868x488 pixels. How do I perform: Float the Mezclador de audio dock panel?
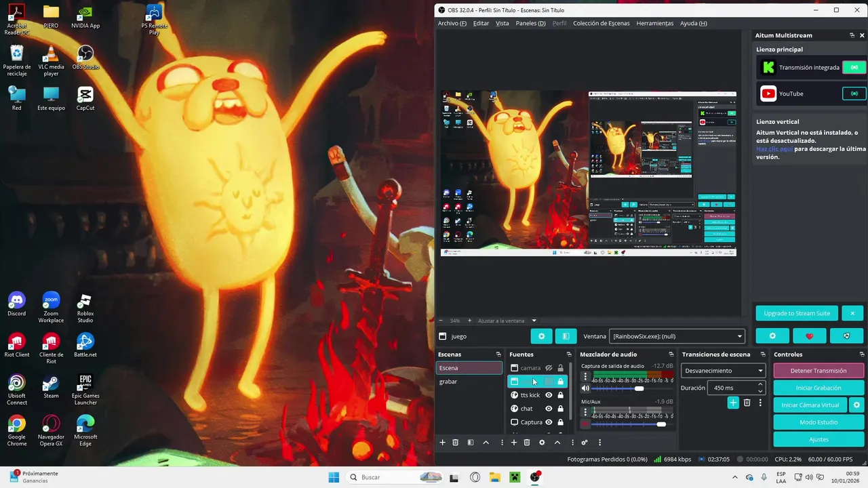point(671,354)
